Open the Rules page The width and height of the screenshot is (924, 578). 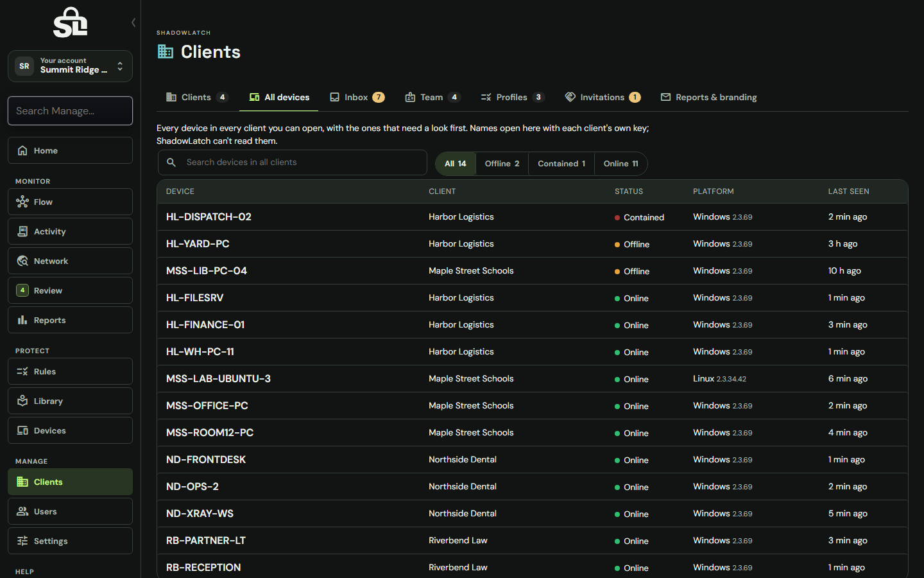[70, 371]
